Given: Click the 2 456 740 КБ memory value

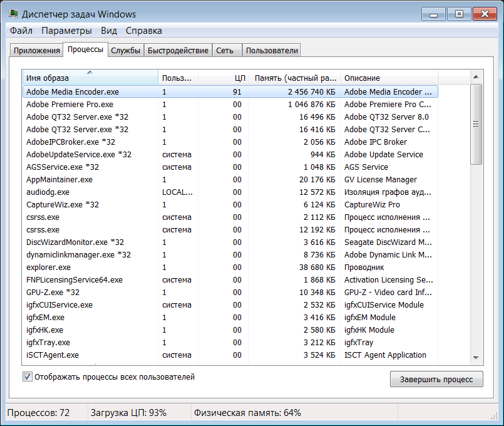Looking at the screenshot, I should [x=311, y=92].
